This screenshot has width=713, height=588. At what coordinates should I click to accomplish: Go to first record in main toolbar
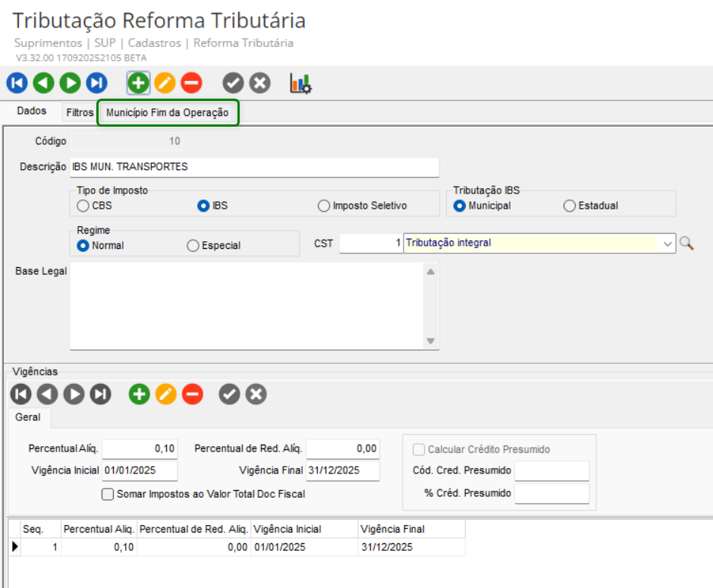(x=17, y=83)
